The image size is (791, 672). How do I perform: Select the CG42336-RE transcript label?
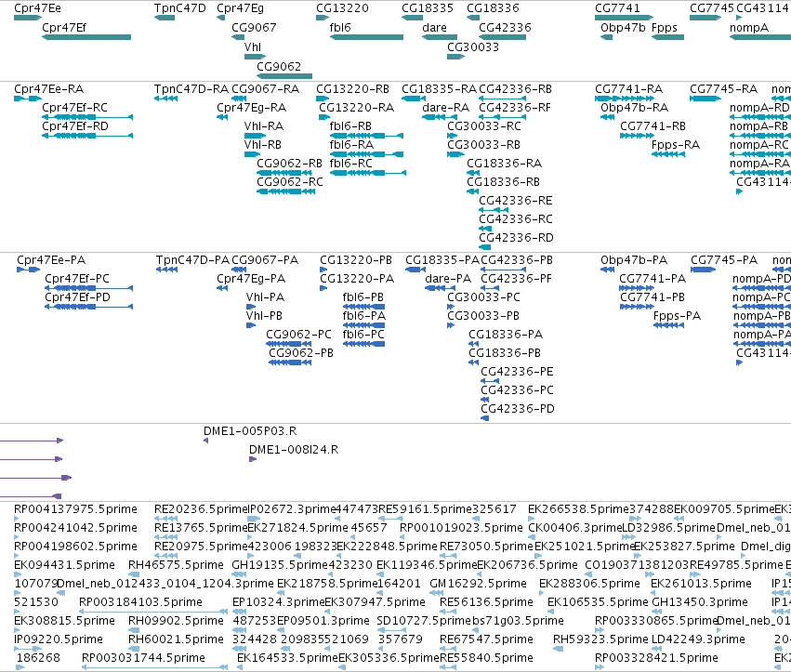tap(516, 202)
